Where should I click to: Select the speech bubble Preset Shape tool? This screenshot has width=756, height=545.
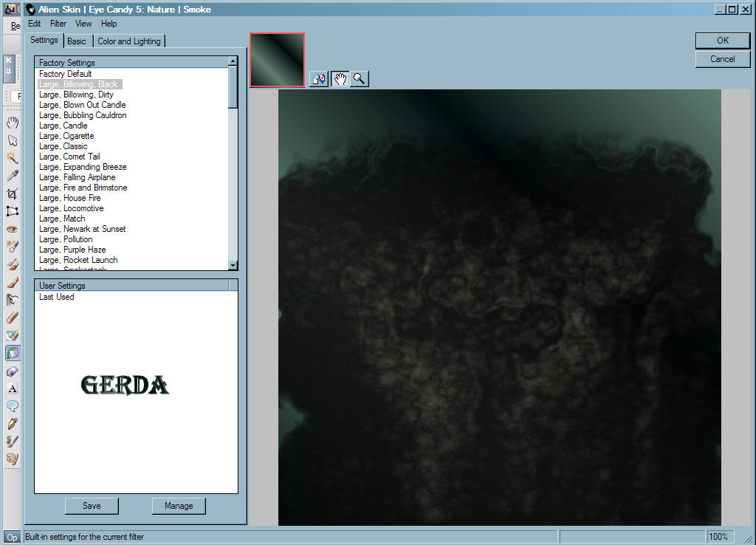(x=13, y=406)
